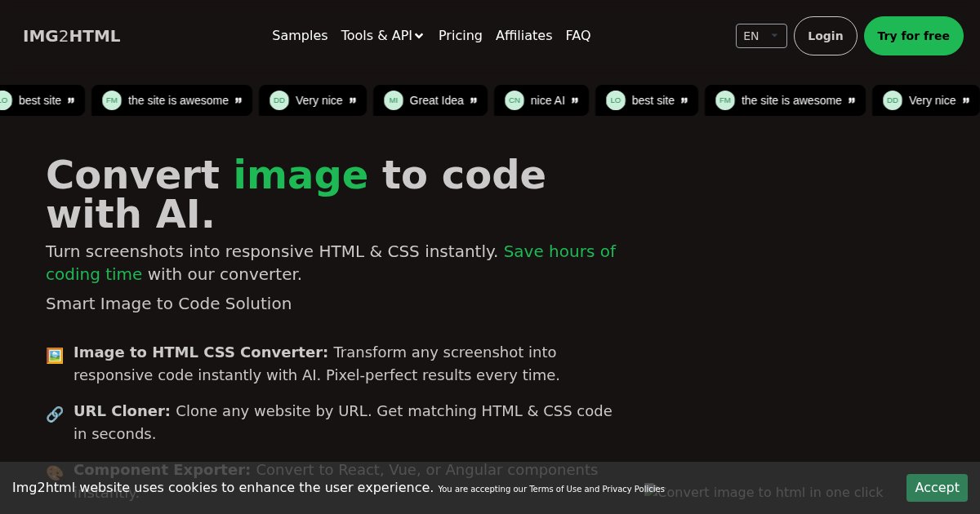Click the LO avatar beside best site
980x514 pixels.
(x=615, y=100)
